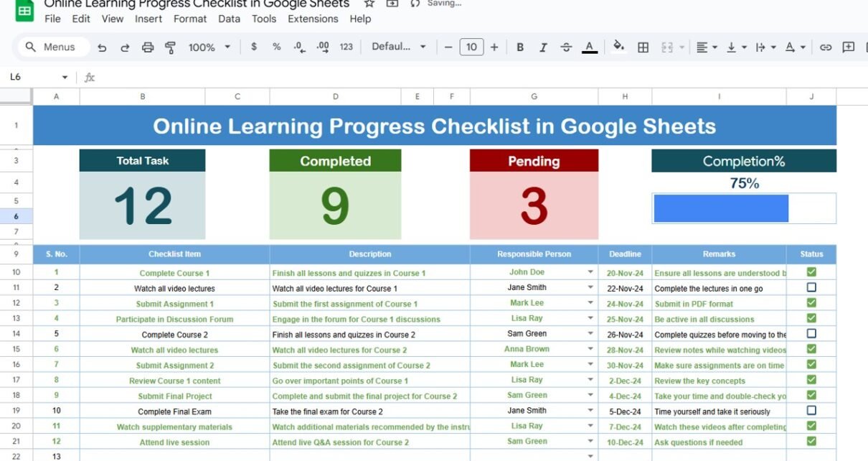The height and width of the screenshot is (461, 868).
Task: Open the Extensions menu
Action: (x=313, y=19)
